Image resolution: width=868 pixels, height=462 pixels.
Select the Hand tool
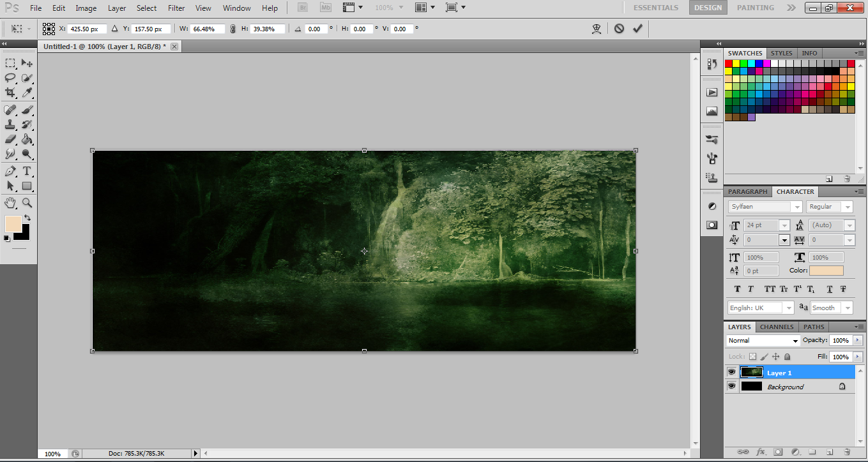tap(10, 203)
